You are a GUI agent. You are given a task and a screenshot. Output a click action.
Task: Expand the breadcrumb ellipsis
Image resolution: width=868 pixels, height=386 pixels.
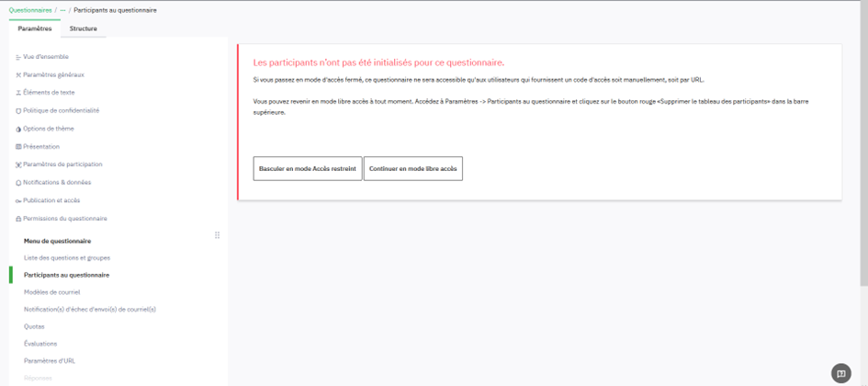tap(62, 9)
